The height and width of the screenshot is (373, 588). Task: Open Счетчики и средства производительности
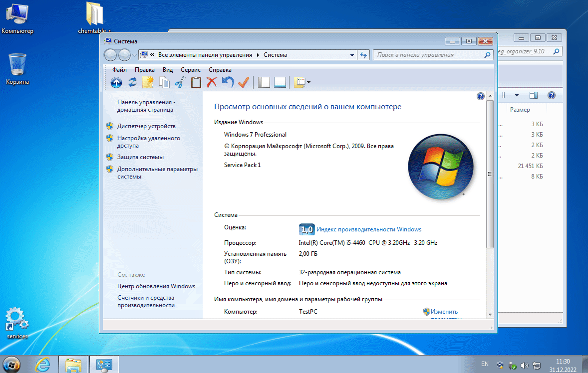[x=146, y=302]
